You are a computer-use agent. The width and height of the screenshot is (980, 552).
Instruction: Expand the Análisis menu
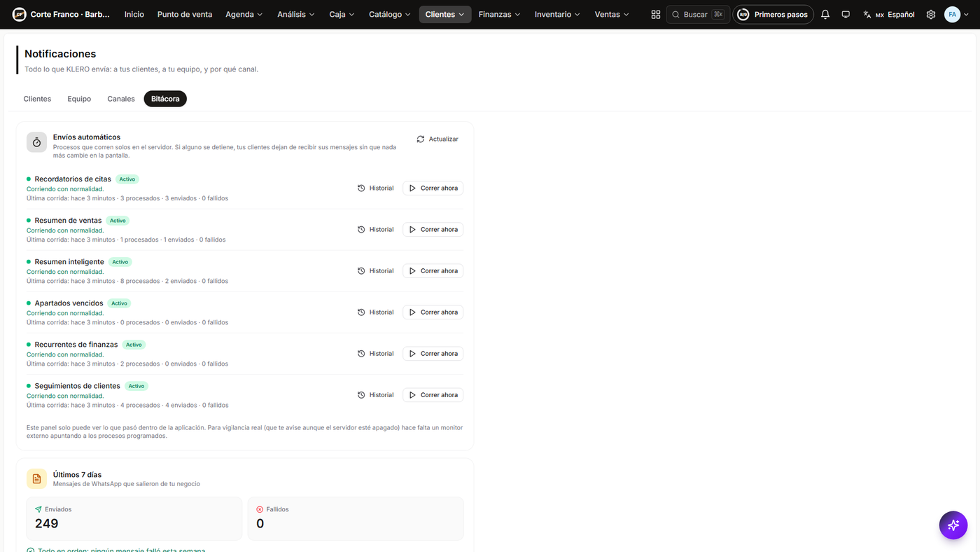pyautogui.click(x=295, y=14)
